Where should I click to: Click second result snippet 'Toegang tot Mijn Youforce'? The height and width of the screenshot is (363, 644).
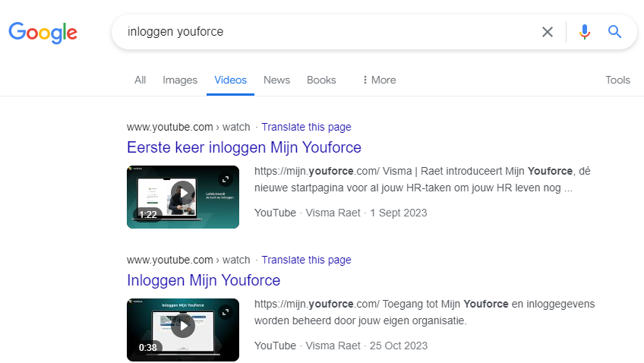[x=425, y=312]
